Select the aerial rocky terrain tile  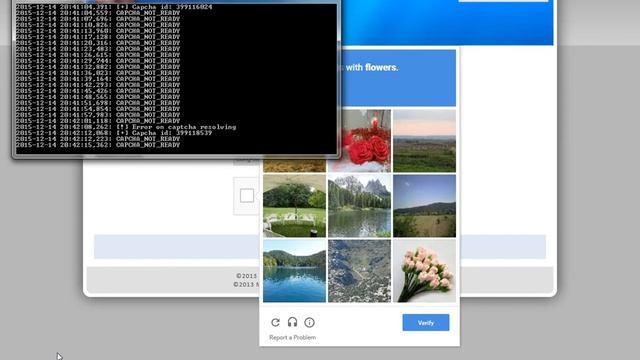click(x=359, y=271)
